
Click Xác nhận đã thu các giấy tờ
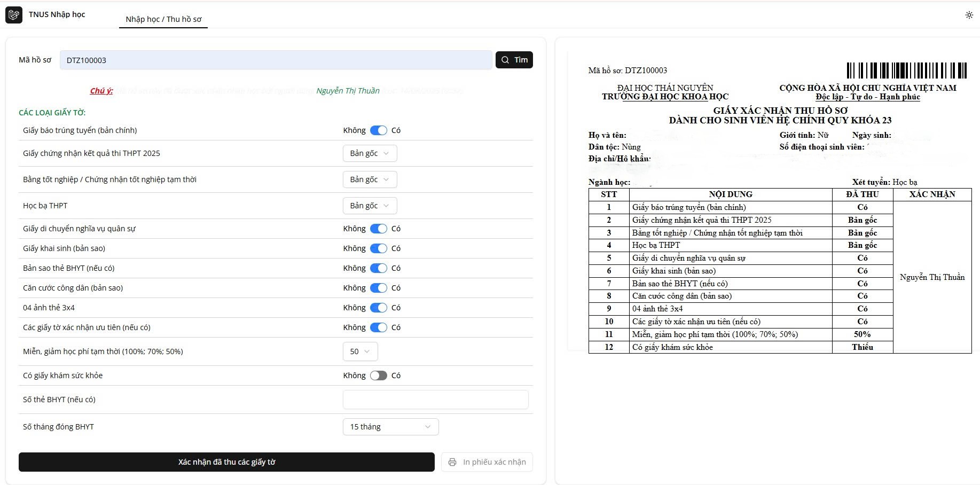tap(226, 462)
